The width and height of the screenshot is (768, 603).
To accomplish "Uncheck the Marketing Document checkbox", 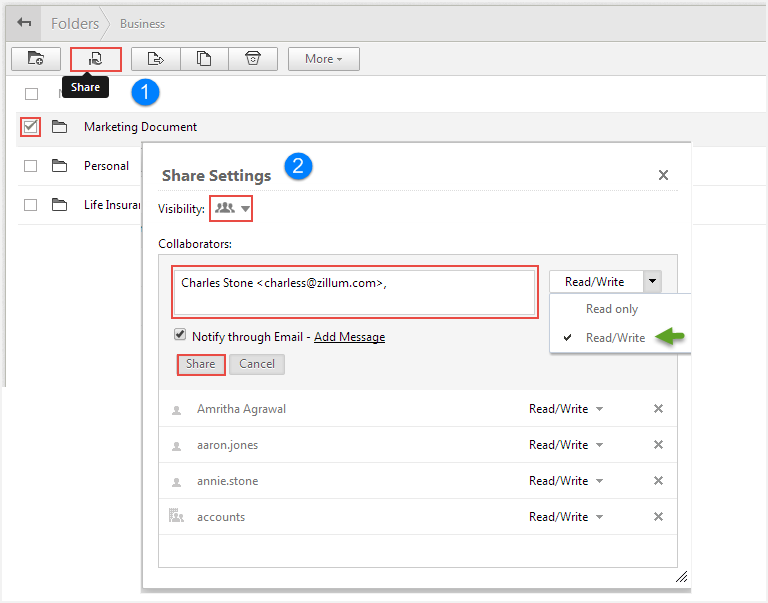I will [30, 127].
